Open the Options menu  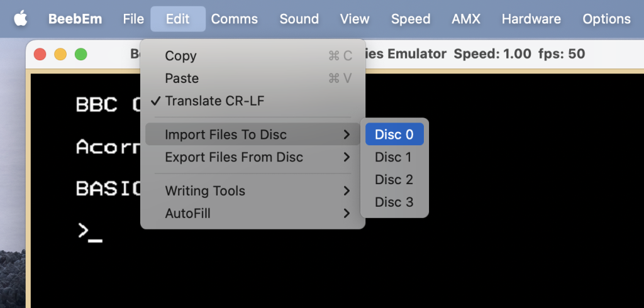point(607,19)
